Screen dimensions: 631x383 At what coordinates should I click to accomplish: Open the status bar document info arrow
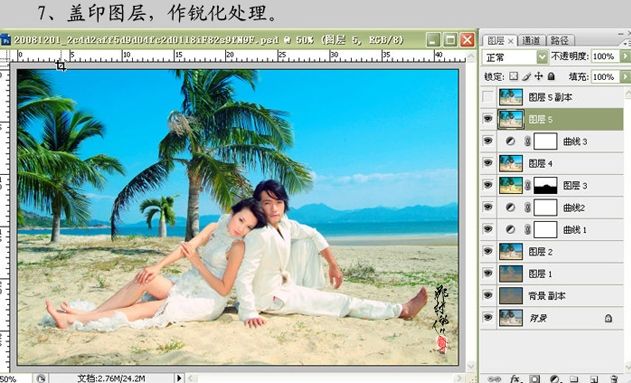tap(179, 379)
